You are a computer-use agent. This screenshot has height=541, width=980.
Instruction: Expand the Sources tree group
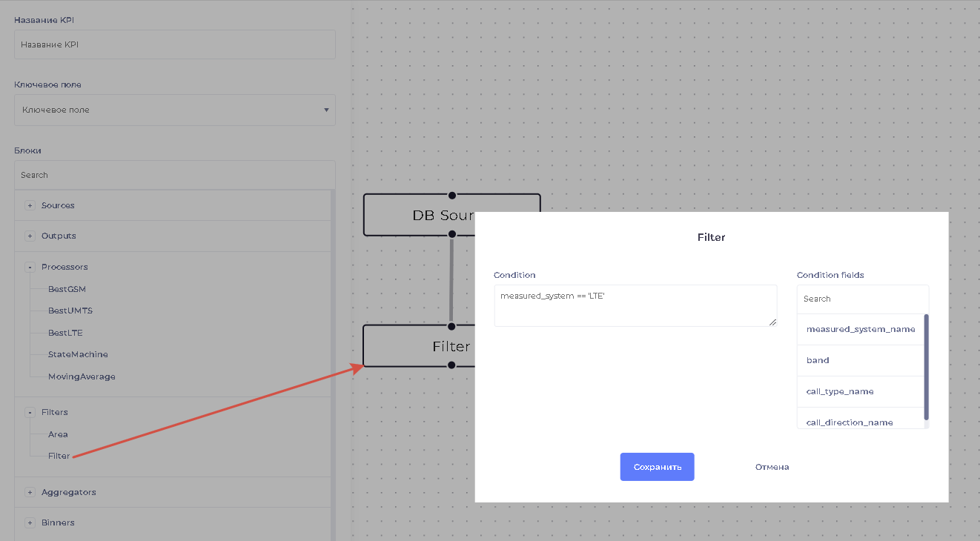(30, 205)
